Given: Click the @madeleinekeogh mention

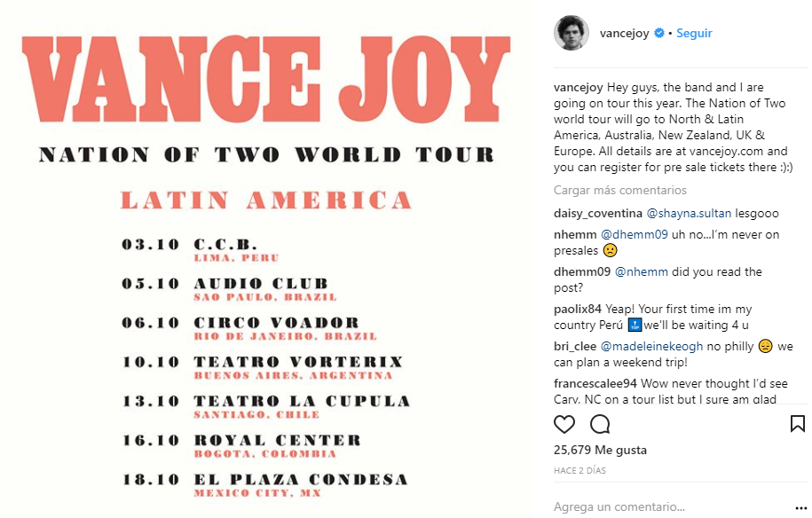Looking at the screenshot, I should pyautogui.click(x=655, y=346).
